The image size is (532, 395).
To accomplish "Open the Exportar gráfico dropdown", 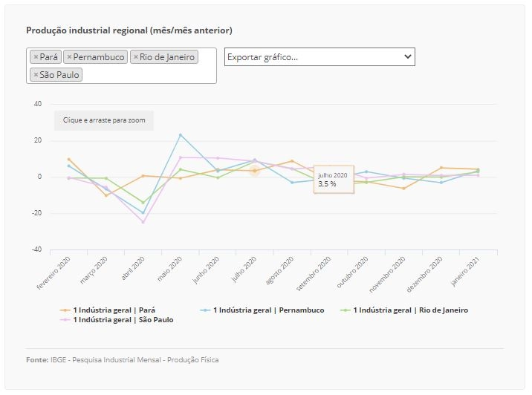I will pyautogui.click(x=319, y=57).
